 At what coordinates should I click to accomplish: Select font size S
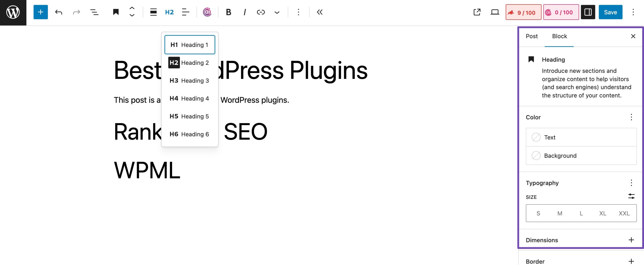[538, 213]
